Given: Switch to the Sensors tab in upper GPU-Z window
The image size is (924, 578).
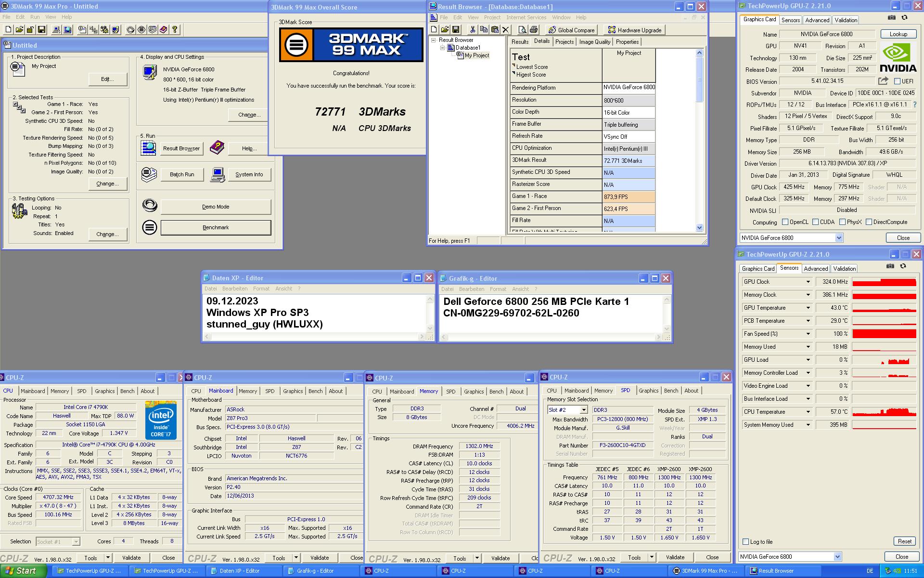Looking at the screenshot, I should pos(790,20).
